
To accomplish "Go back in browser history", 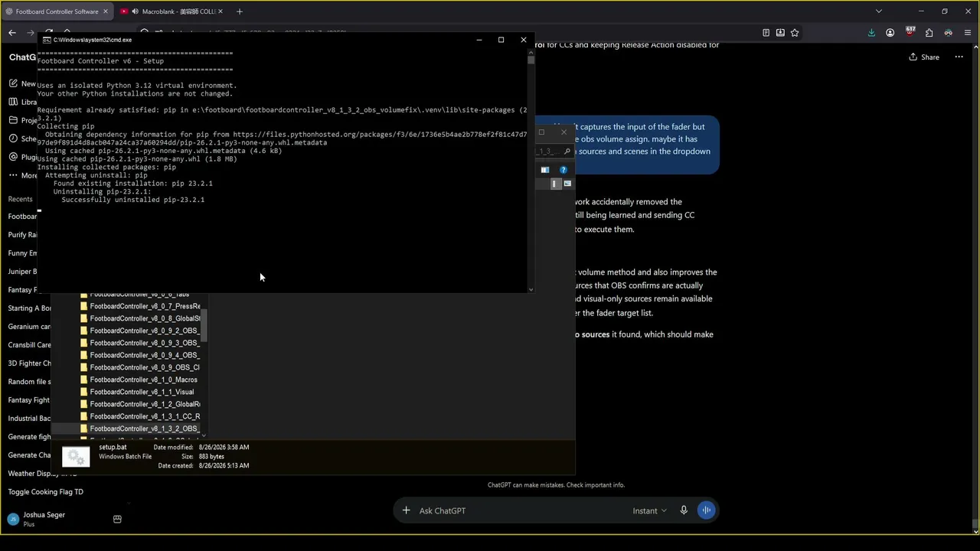I will [12, 33].
